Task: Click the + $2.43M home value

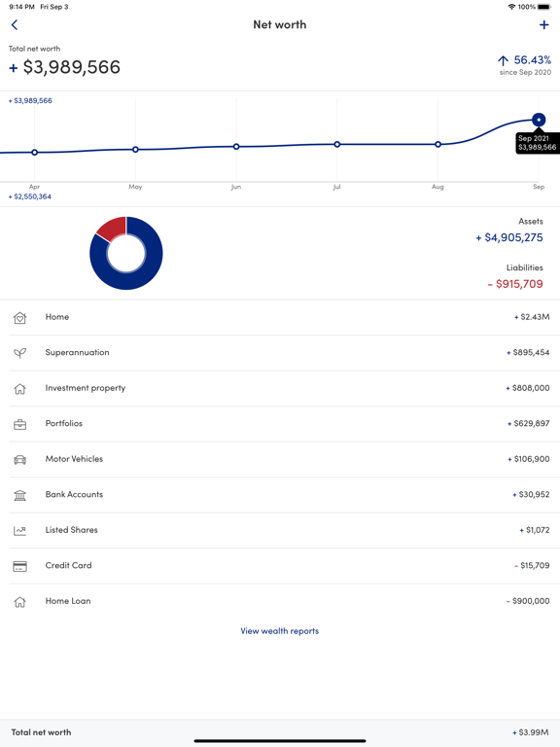Action: [532, 317]
